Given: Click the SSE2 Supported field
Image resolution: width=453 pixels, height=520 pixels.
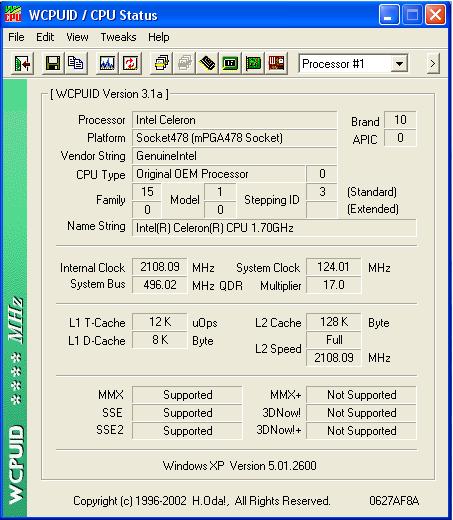Looking at the screenshot, I should click(x=187, y=431).
